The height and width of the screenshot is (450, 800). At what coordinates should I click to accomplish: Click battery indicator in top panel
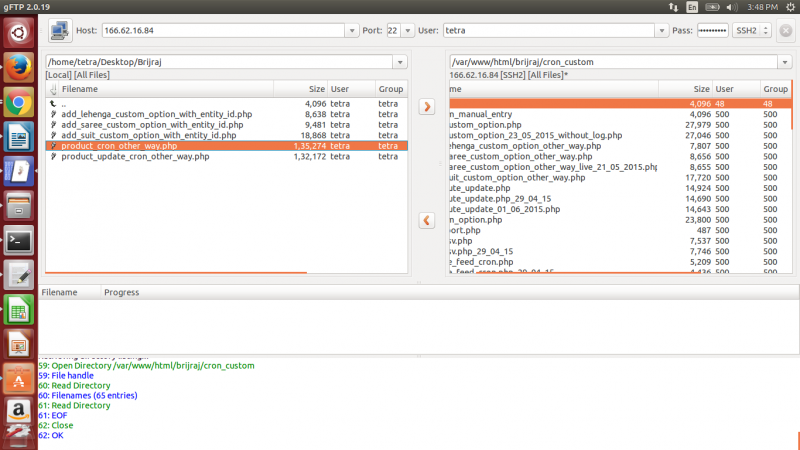712,7
